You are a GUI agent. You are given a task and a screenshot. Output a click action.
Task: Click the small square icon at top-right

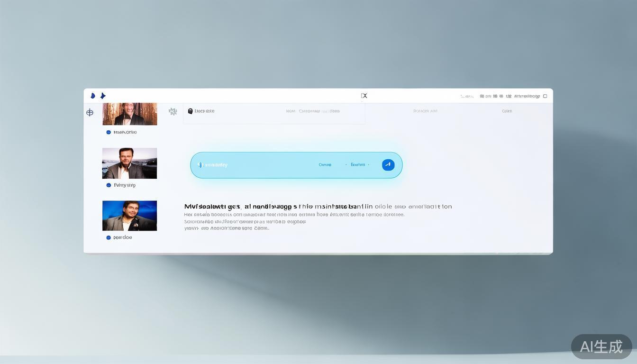[545, 96]
